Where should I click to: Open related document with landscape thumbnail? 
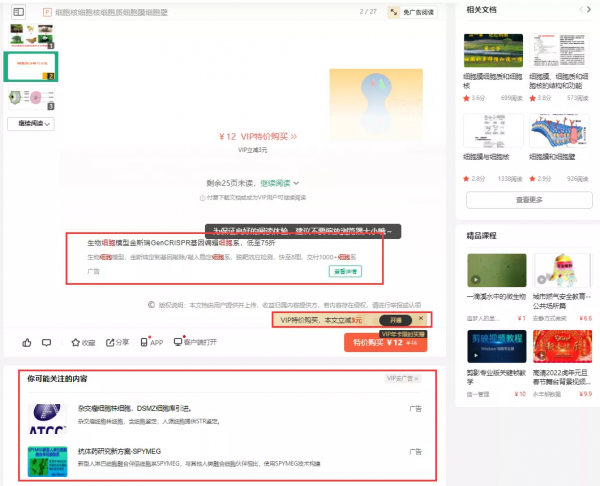pyautogui.click(x=493, y=50)
